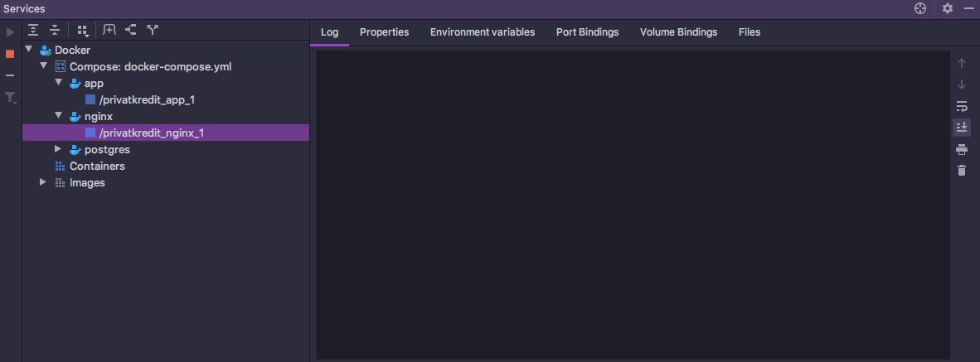Select the Containers tree item
Image resolution: width=980 pixels, height=362 pixels.
(x=98, y=166)
